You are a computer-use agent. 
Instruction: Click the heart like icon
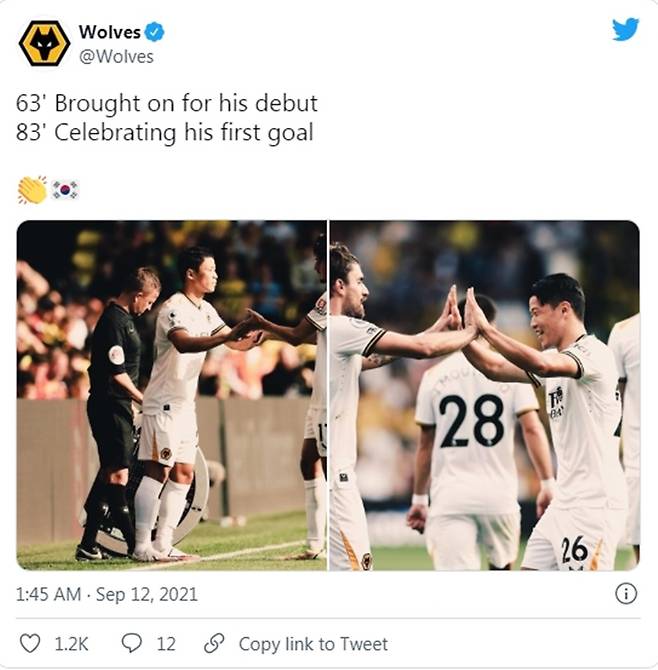pyautogui.click(x=30, y=644)
